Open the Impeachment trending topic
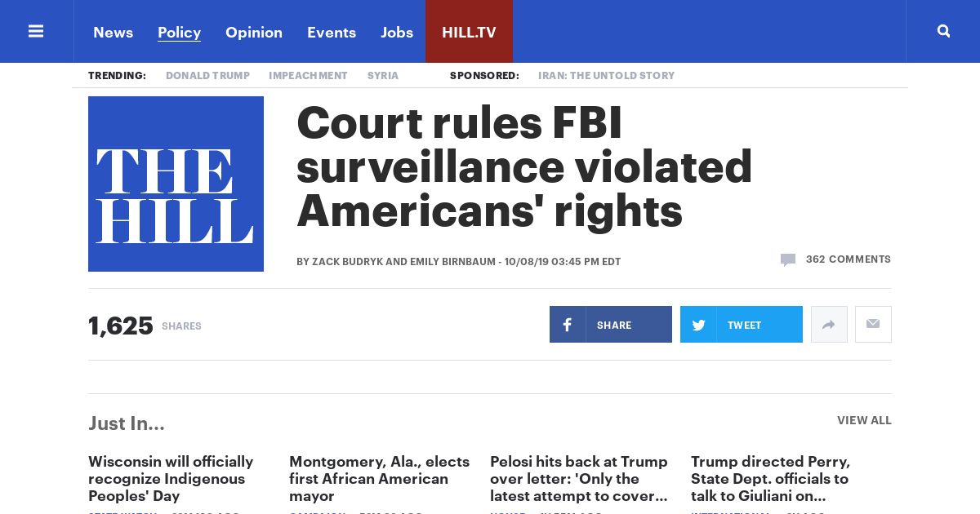This screenshot has width=980, height=514. tap(308, 76)
